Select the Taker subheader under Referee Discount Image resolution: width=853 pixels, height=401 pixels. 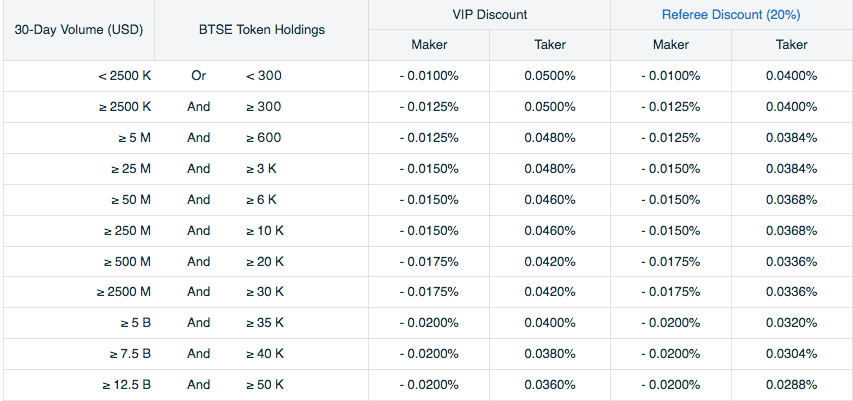pos(792,45)
